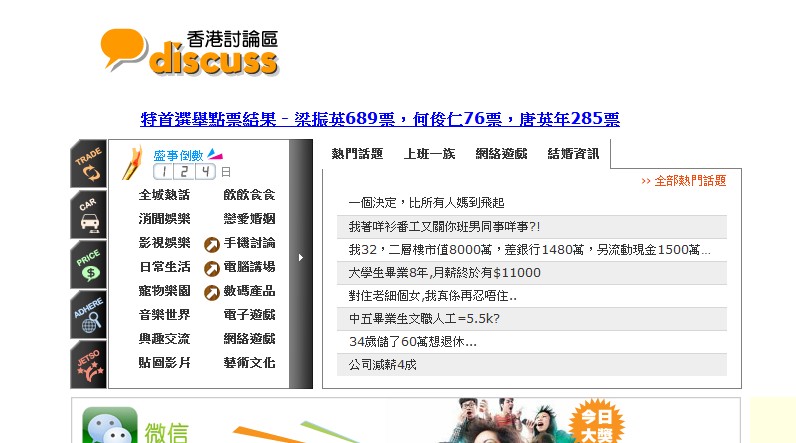Click the arrow icon beside 手機討論

pyautogui.click(x=211, y=244)
